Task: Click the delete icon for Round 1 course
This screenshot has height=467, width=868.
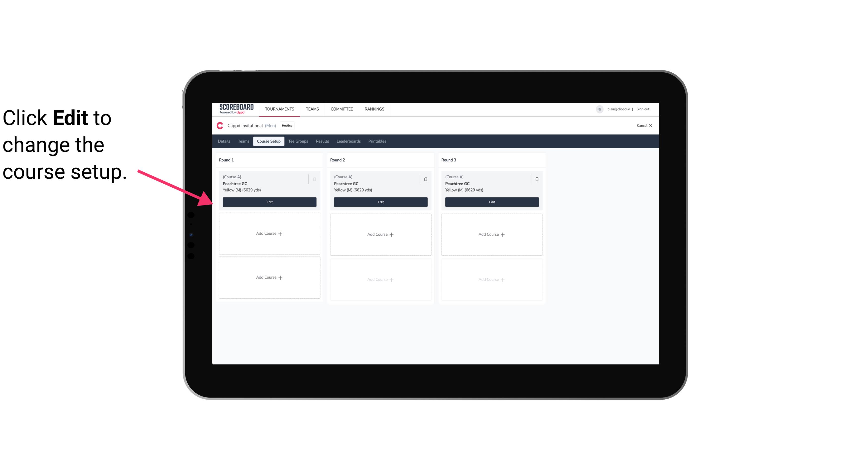Action: pos(315,179)
